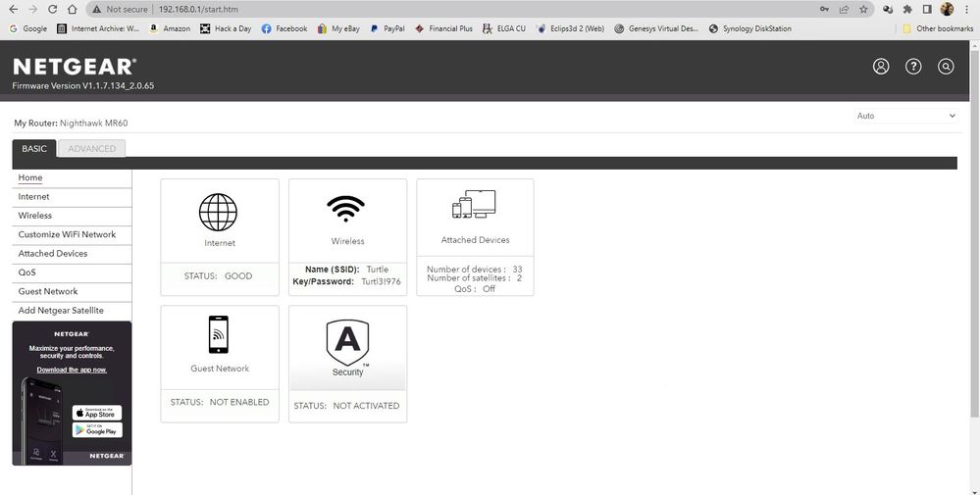Viewport: 980px width, 495px height.
Task: Click Internet STATUS: GOOD text
Action: coord(218,275)
